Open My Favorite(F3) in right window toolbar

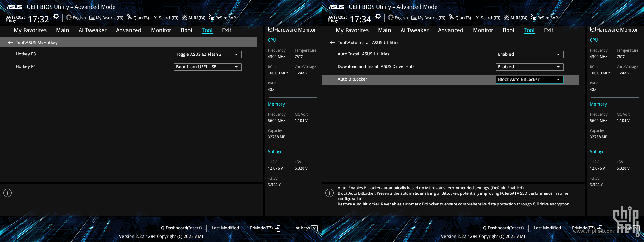point(428,18)
